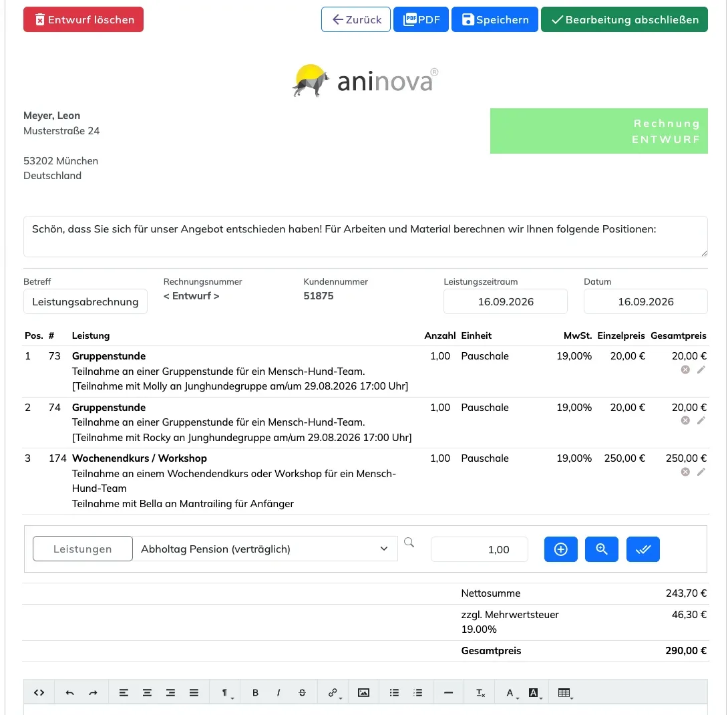Click the Gesamtpreis total 290,00 €
Image resolution: width=728 pixels, height=715 pixels.
click(686, 650)
